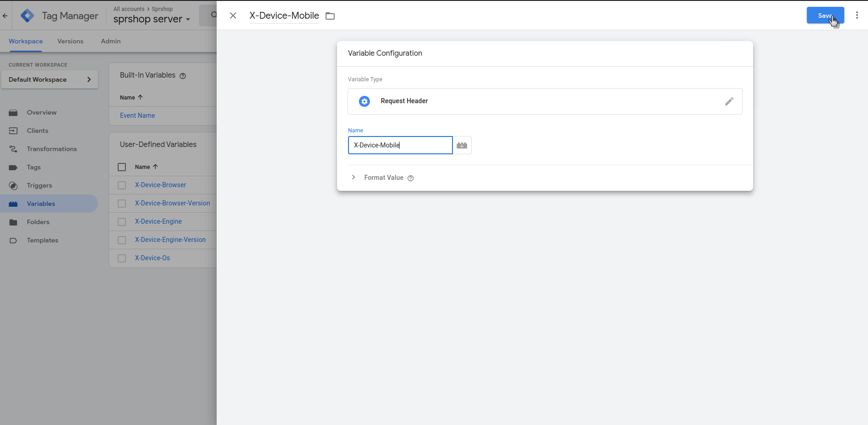
Task: Open the Templates section icon
Action: (x=13, y=240)
